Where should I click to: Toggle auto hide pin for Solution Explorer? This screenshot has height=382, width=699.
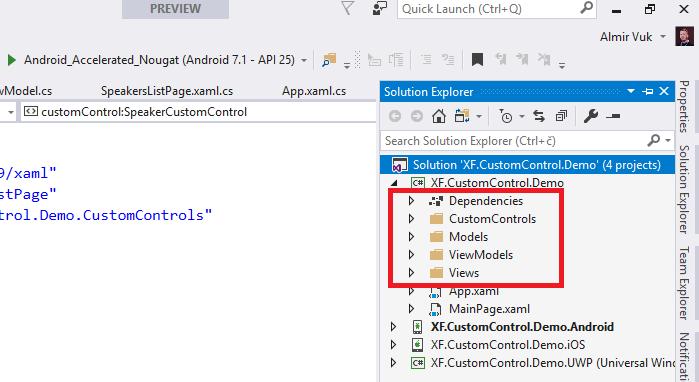648,91
